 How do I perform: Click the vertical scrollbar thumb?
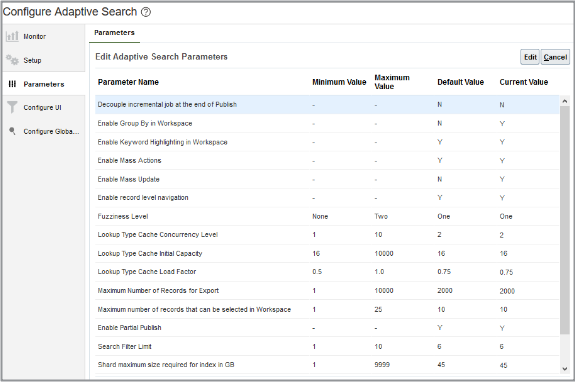[565, 220]
